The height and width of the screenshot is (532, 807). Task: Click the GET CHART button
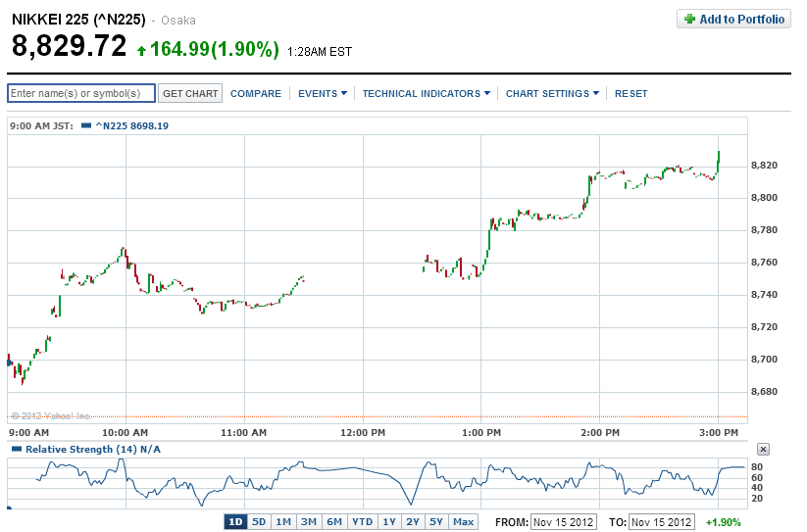(x=190, y=93)
